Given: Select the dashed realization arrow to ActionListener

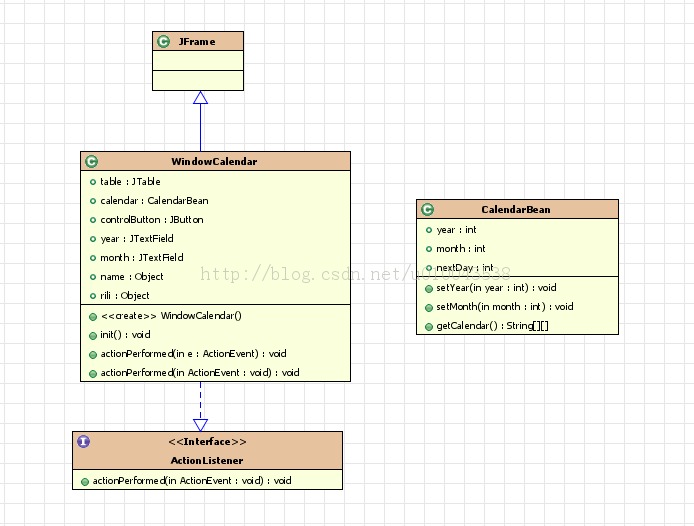Looking at the screenshot, I should click(200, 406).
